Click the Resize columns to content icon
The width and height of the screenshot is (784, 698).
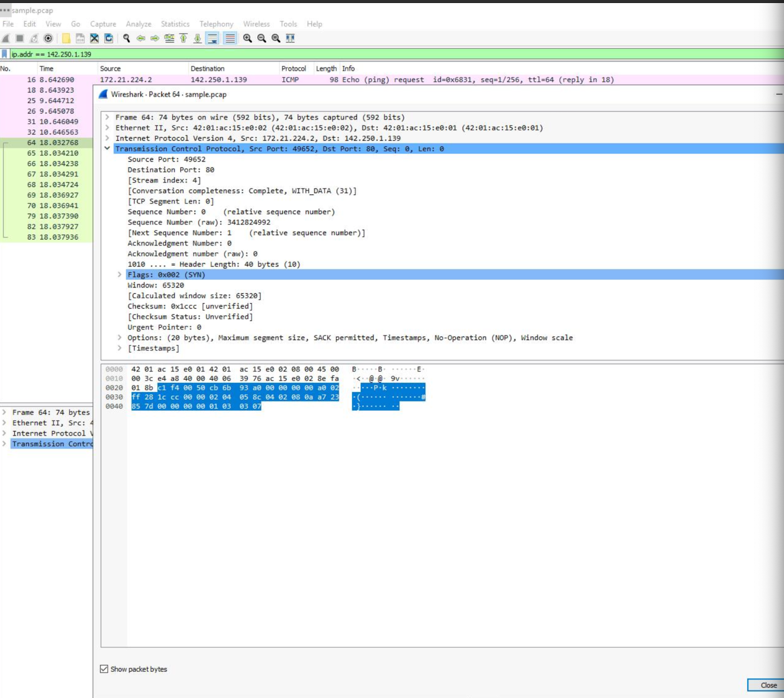tap(290, 38)
